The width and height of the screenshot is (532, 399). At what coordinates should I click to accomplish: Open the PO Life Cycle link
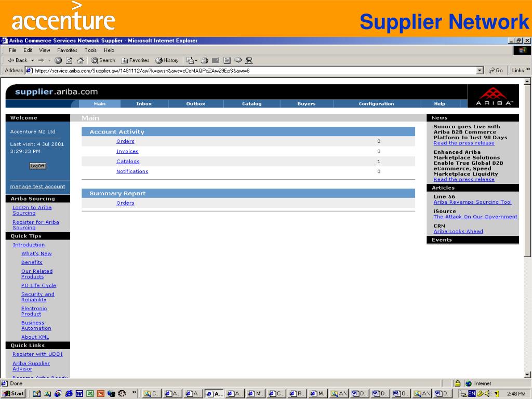tap(38, 285)
